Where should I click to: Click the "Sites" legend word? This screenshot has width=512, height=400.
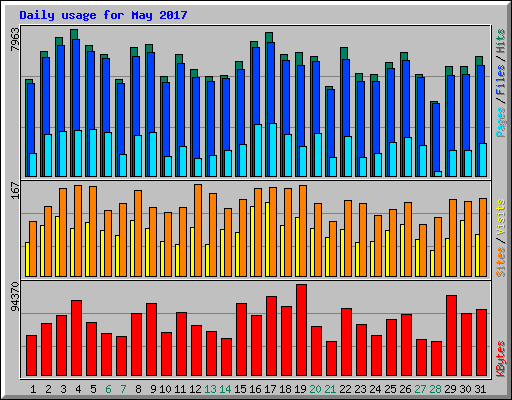coord(500,262)
